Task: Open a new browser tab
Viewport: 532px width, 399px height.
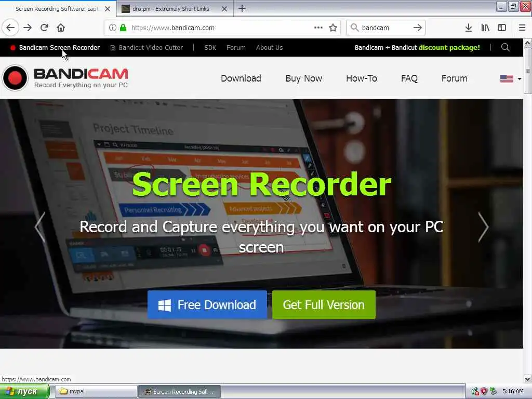Action: [242, 8]
